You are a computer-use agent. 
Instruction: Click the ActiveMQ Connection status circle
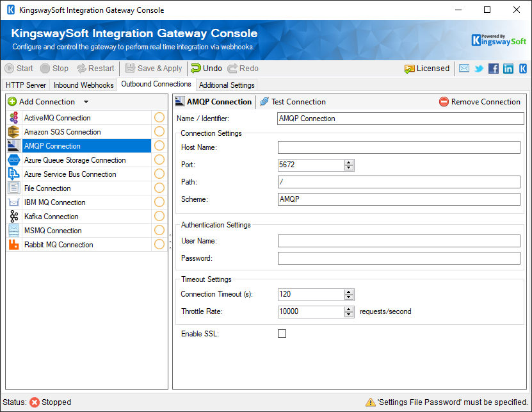click(159, 117)
